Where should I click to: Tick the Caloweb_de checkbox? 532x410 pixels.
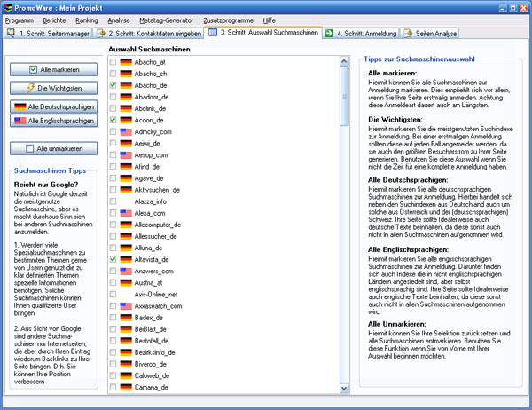[113, 375]
